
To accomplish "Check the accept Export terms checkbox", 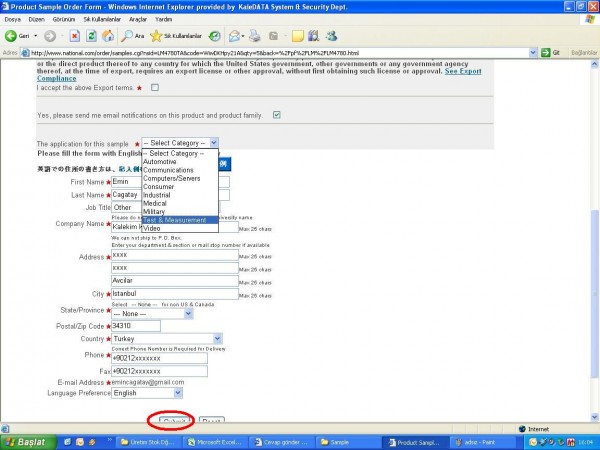I will (x=155, y=88).
